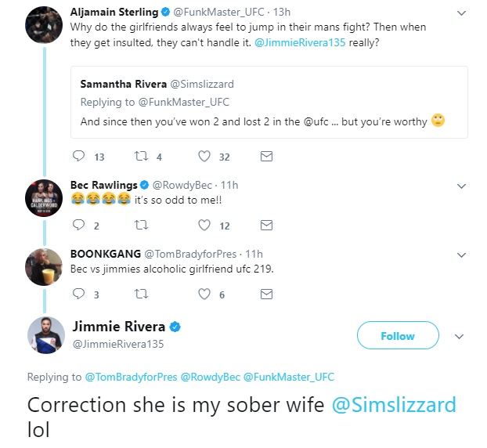Image resolution: width=487 pixels, height=448 pixels.
Task: Reply to BOONKGANG's tweet
Action: click(78, 294)
